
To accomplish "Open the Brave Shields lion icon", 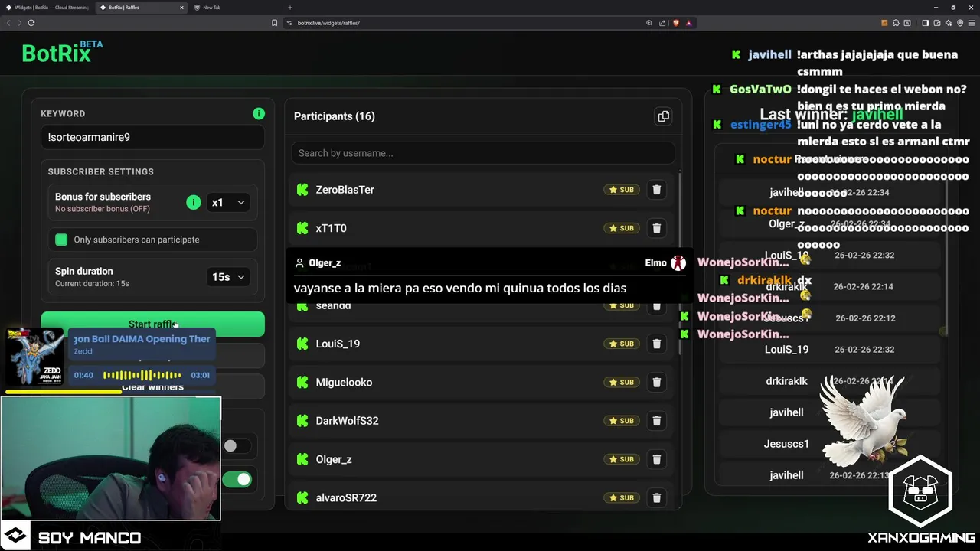I will pos(676,23).
